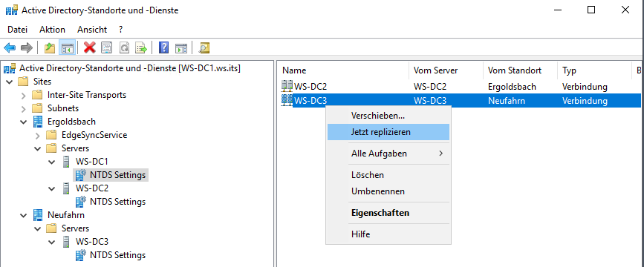The width and height of the screenshot is (644, 267).
Task: Collapse the WS-DC2 server node
Action: (52, 188)
